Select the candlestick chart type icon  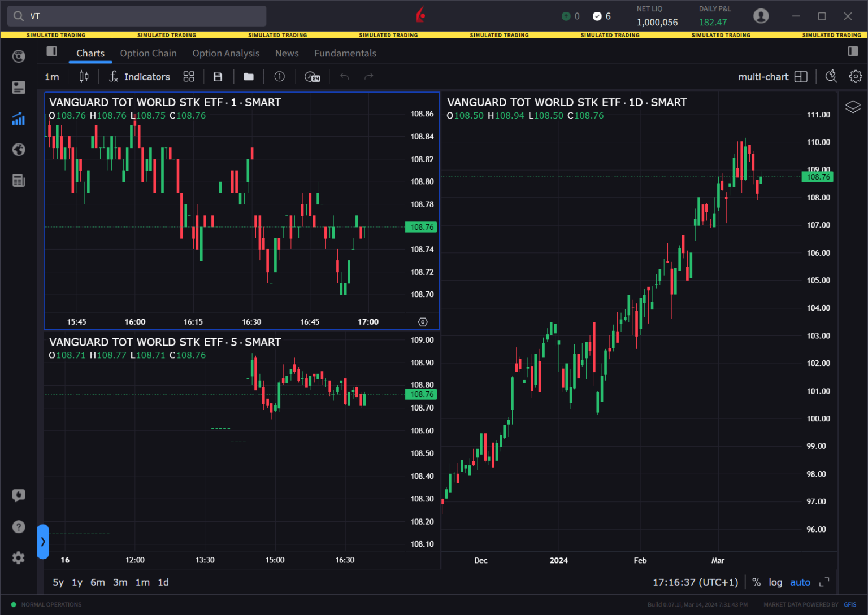click(x=84, y=76)
